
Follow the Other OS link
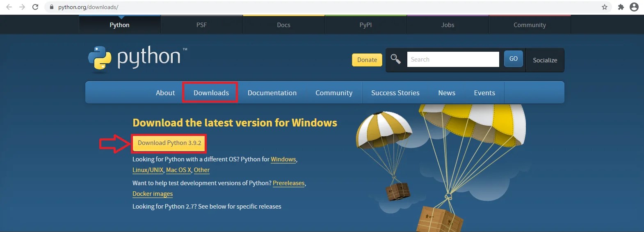[202, 170]
